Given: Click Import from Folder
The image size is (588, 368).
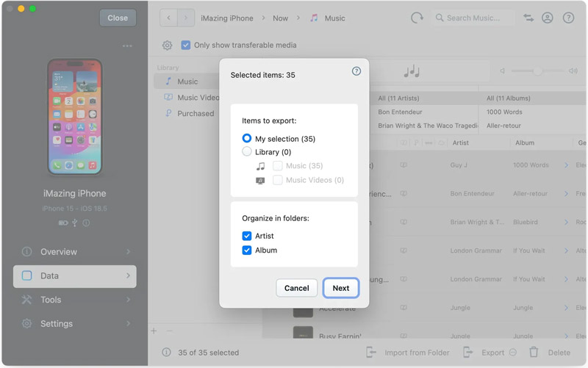Looking at the screenshot, I should (x=408, y=353).
